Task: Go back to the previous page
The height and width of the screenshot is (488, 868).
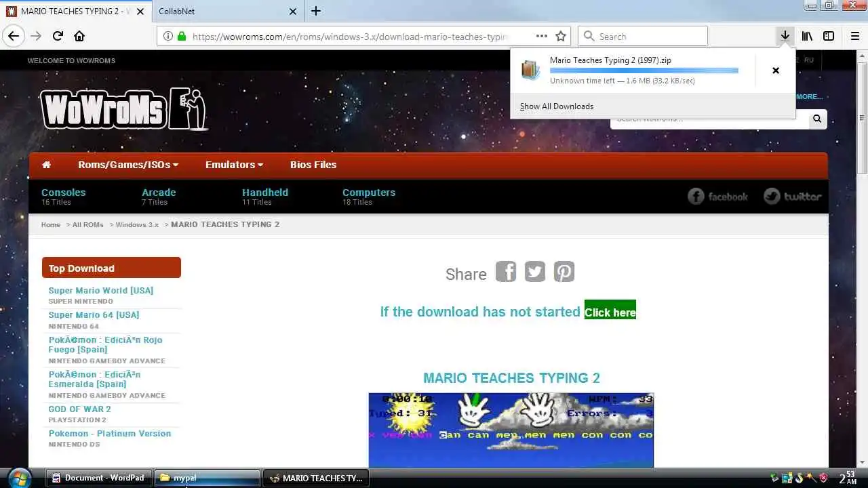Action: tap(14, 36)
